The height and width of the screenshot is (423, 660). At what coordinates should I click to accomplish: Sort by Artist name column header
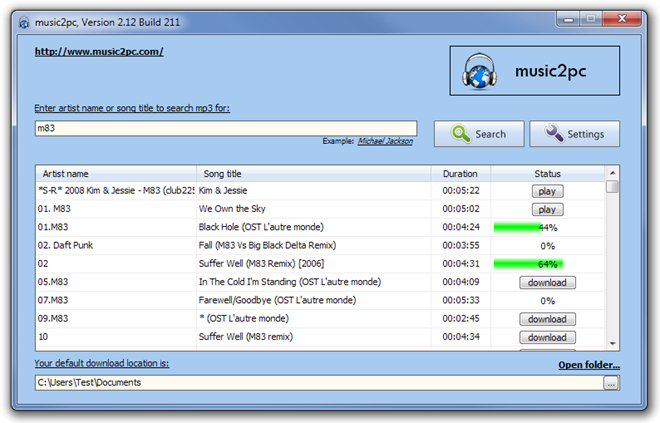116,173
